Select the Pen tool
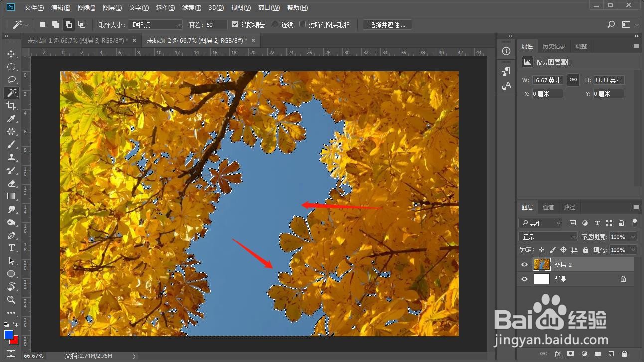This screenshot has width=644, height=362. point(11,235)
